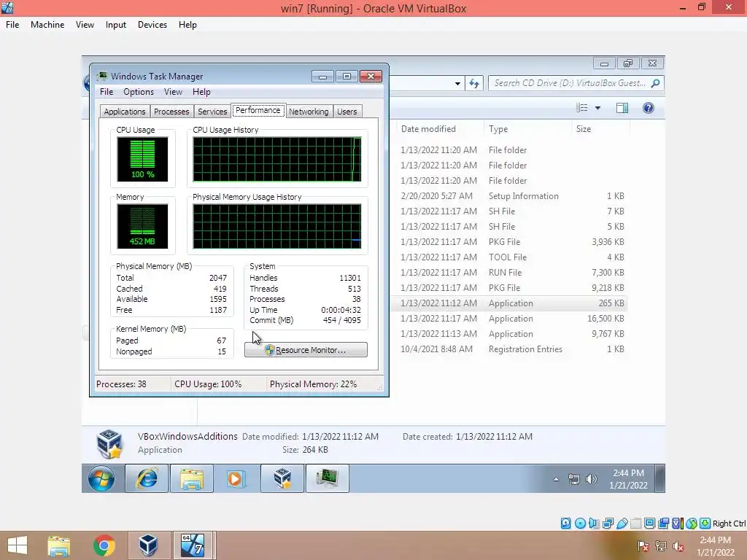Switch to the Users tab
Viewport: 747px width, 560px height.
point(347,112)
